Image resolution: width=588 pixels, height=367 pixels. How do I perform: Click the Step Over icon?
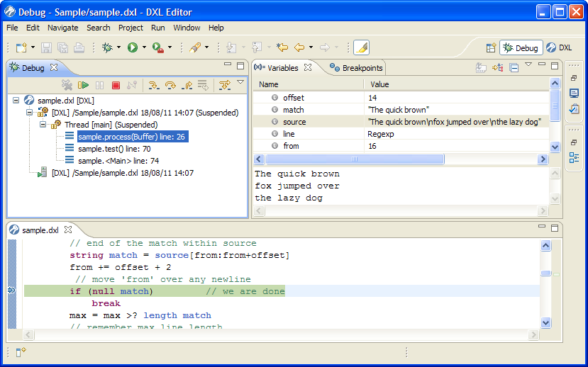point(170,86)
